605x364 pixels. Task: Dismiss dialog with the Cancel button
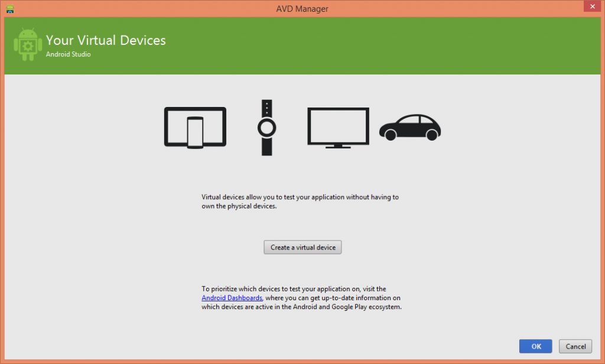pyautogui.click(x=575, y=346)
